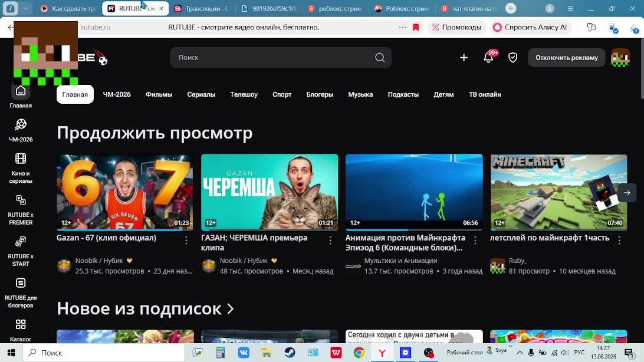This screenshot has width=644, height=362.
Task: Select the Детям category tab
Action: (x=443, y=94)
